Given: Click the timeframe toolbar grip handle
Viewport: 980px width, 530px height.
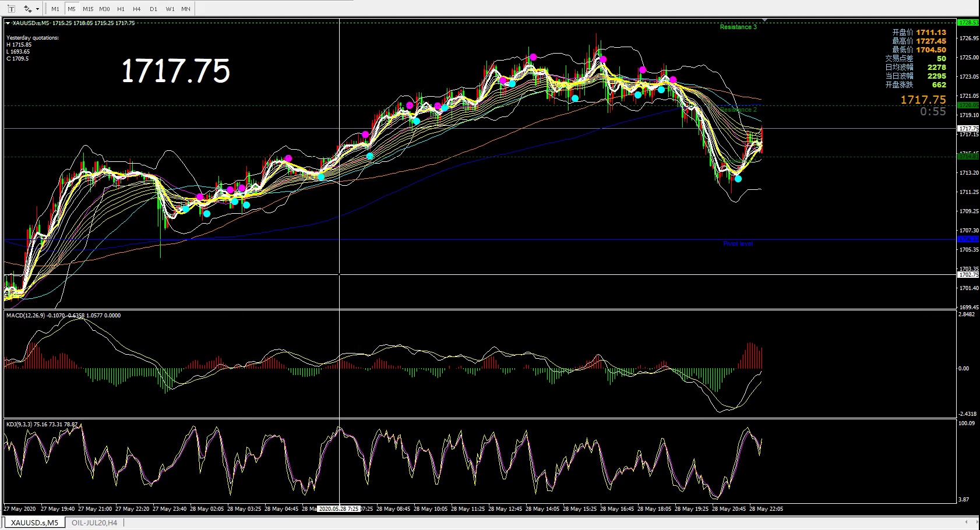Looking at the screenshot, I should (x=47, y=9).
